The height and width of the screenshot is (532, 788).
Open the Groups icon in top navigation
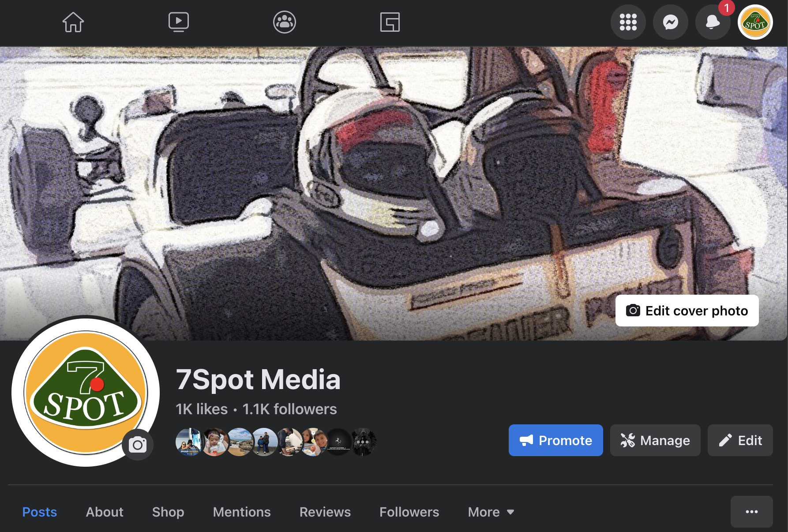[285, 22]
